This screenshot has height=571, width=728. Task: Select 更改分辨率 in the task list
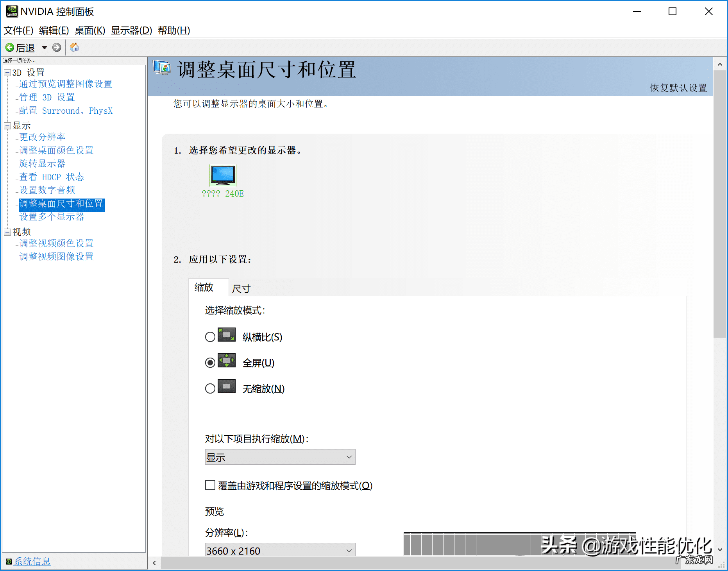[x=42, y=137]
